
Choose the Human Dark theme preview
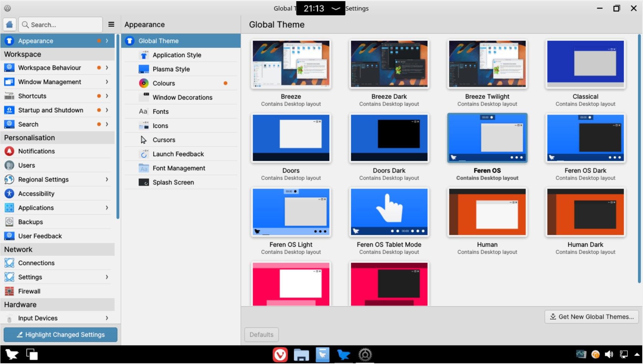[585, 212]
